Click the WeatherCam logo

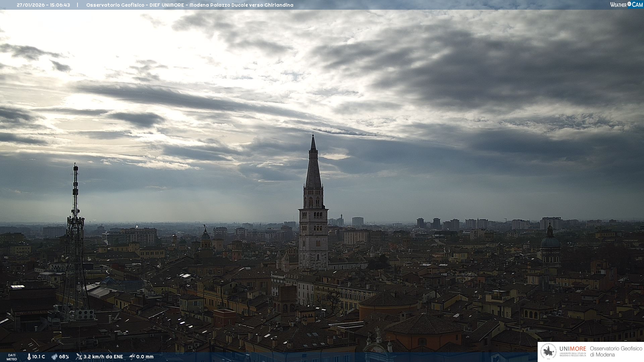point(626,5)
